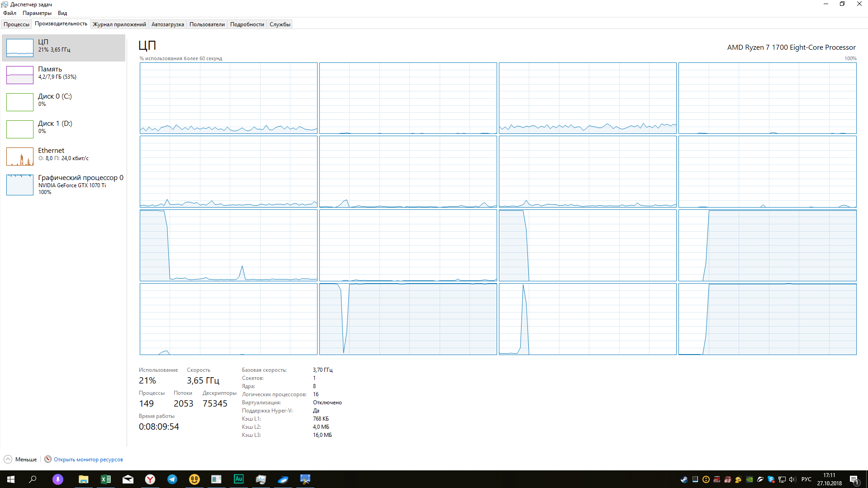Open File Explorer from the taskbar
868x488 pixels.
point(83,479)
